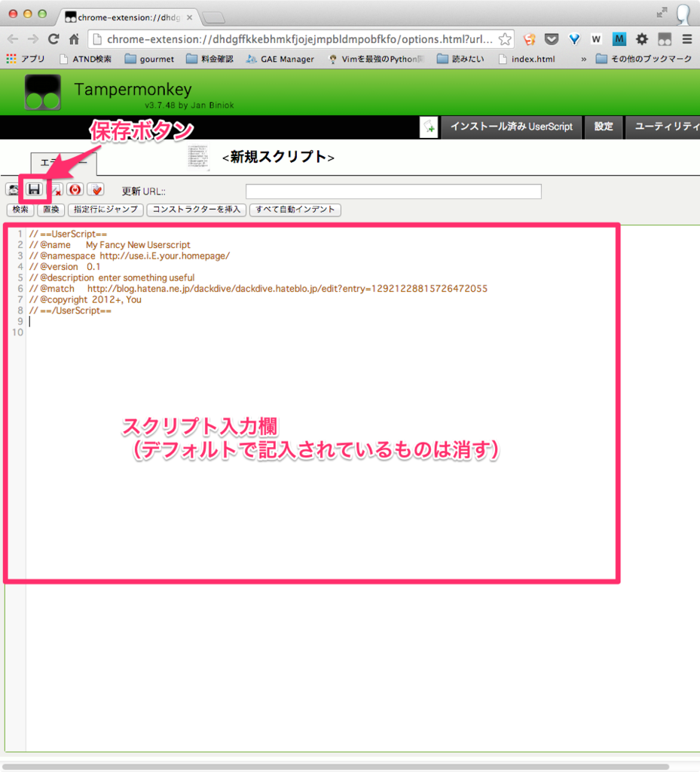Viewport: 700px width, 772px height.
Task: Open the ATND検索 bookmark
Action: coord(86,59)
